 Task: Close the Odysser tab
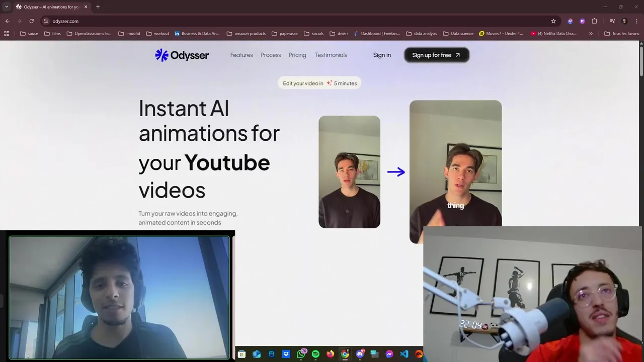(x=86, y=7)
